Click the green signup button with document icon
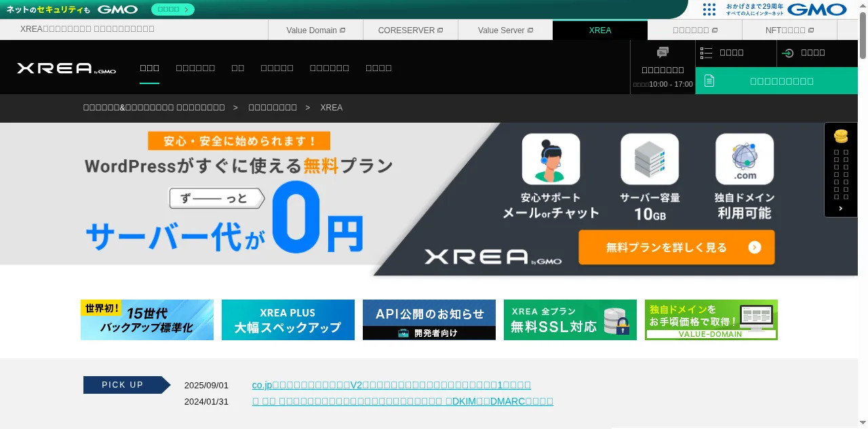 (x=776, y=81)
